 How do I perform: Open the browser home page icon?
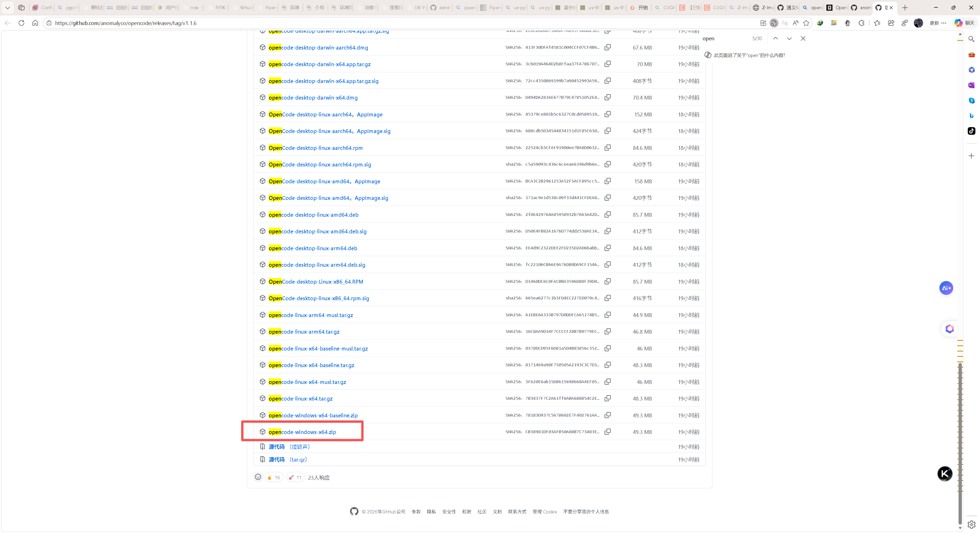point(35,23)
